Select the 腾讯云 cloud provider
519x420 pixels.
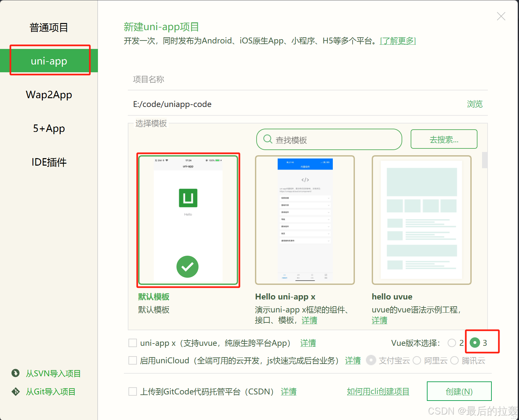pyautogui.click(x=454, y=360)
